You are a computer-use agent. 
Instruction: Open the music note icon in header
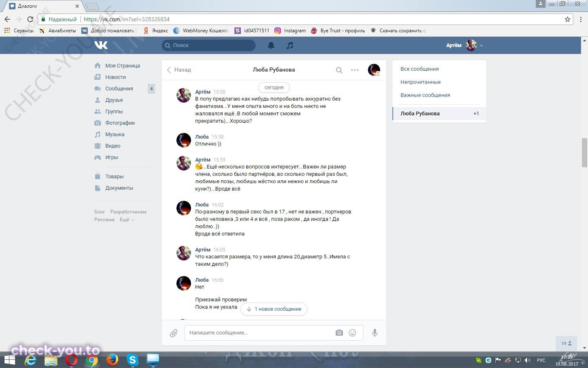tap(290, 45)
